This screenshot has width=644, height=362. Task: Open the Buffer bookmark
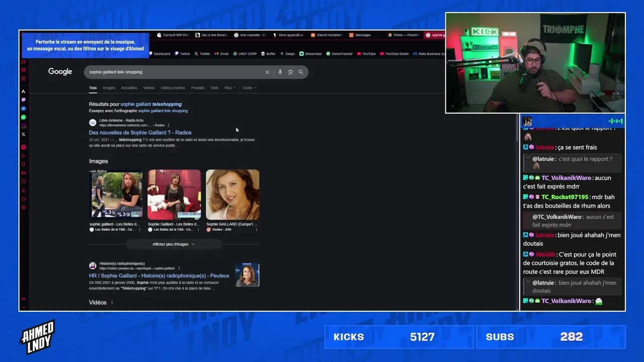(268, 54)
